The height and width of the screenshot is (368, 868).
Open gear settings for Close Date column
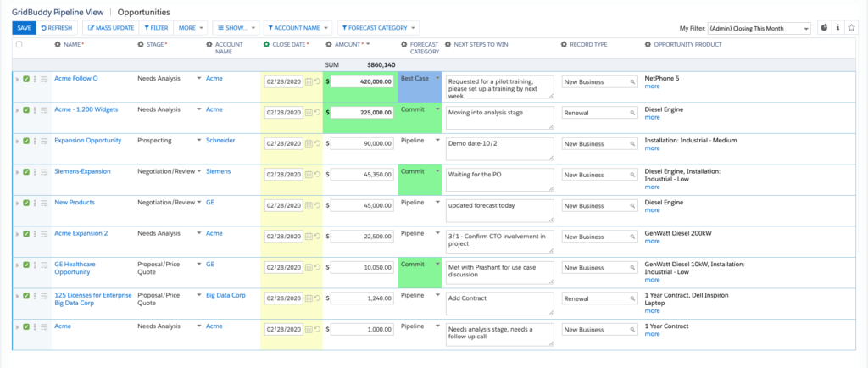(x=266, y=45)
